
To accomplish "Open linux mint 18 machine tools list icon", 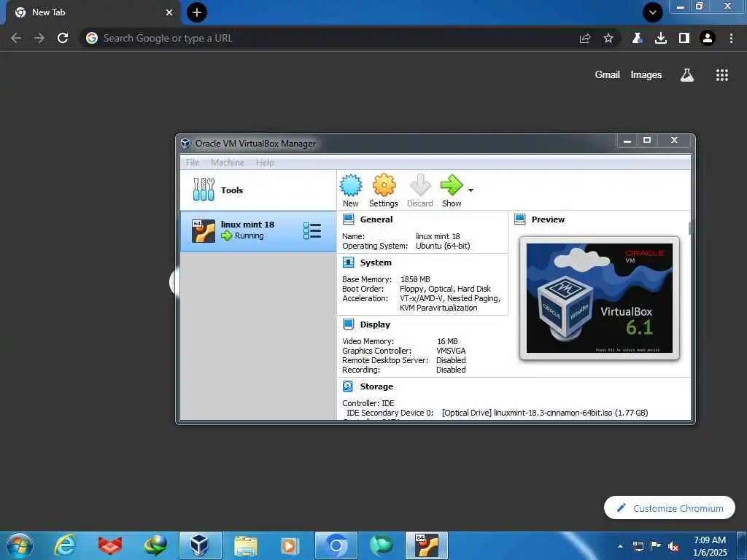I will point(312,231).
